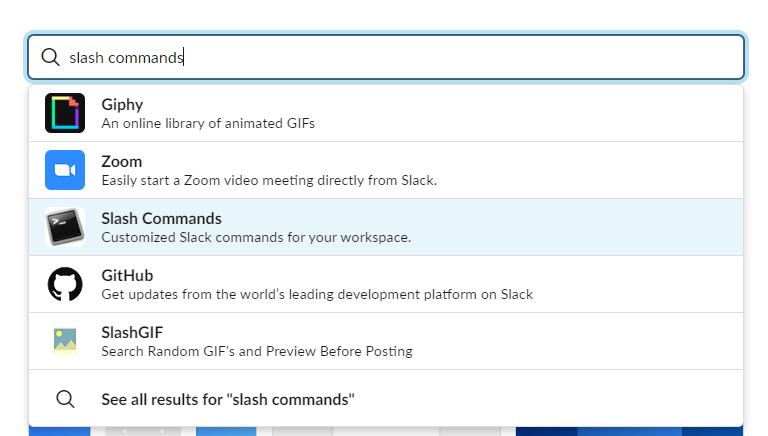Focus the empty area of search field
Viewport: 768px width, 436px height.
460,58
